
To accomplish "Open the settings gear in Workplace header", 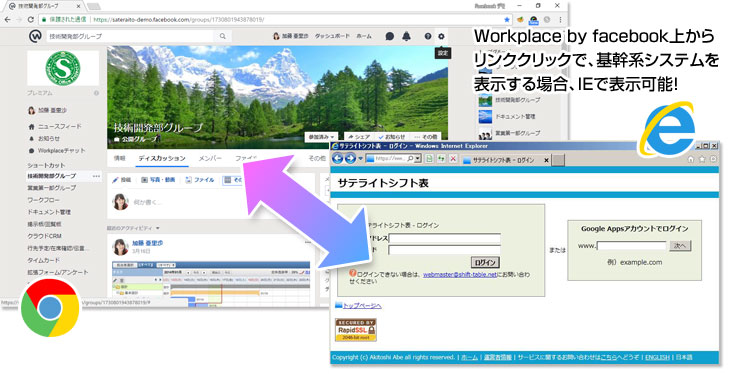I will 441,36.
